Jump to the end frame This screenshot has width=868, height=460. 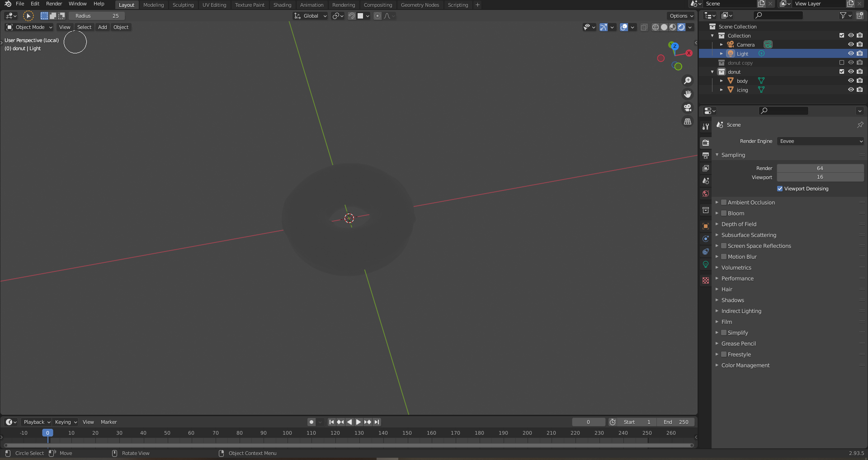[x=377, y=422]
